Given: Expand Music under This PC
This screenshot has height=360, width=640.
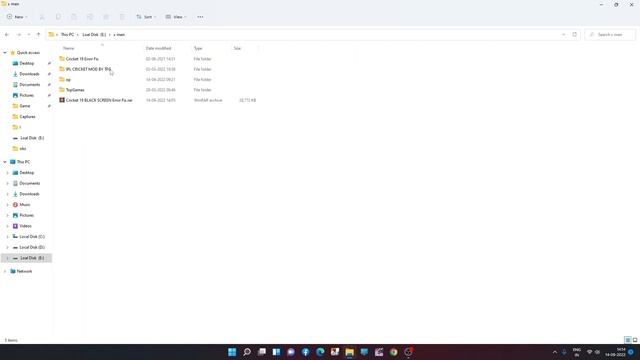Looking at the screenshot, I should pos(7,204).
